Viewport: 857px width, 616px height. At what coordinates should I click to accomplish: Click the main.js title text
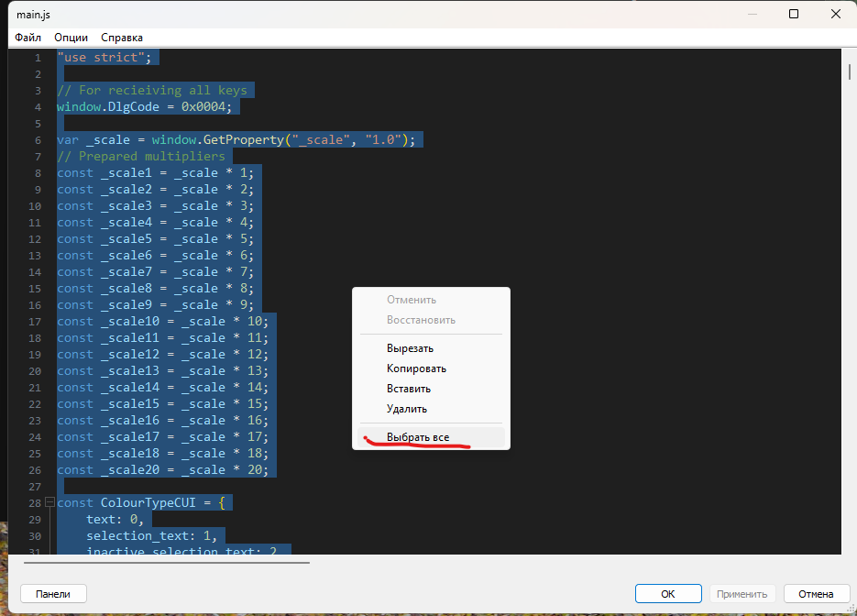tap(33, 15)
